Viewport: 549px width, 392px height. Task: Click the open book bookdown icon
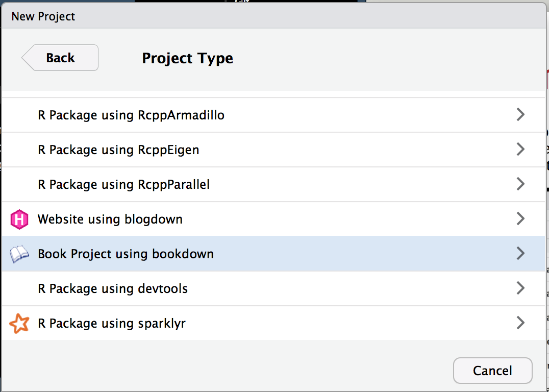19,254
